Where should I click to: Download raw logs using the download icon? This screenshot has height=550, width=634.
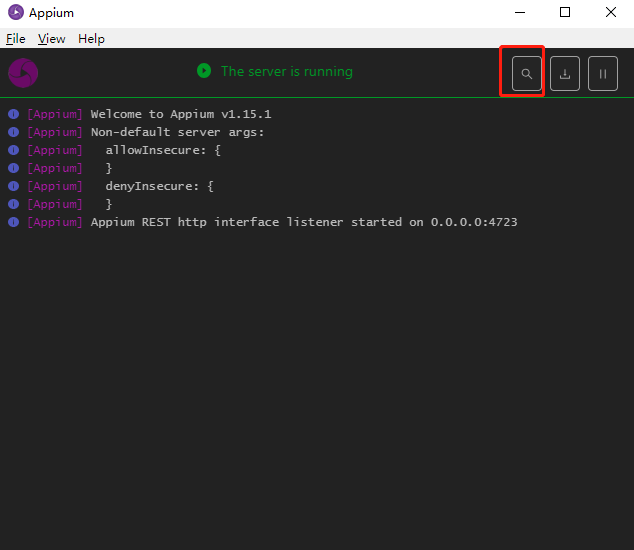(x=565, y=74)
